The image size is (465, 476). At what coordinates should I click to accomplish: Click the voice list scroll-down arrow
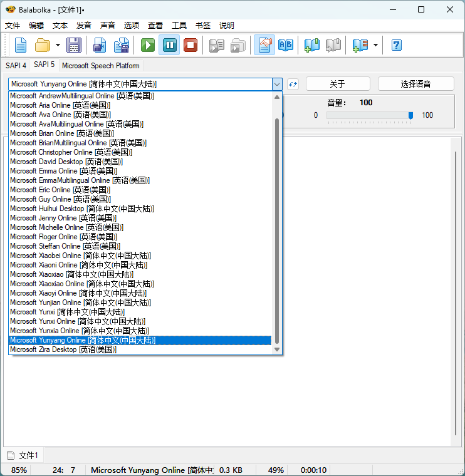tap(277, 349)
